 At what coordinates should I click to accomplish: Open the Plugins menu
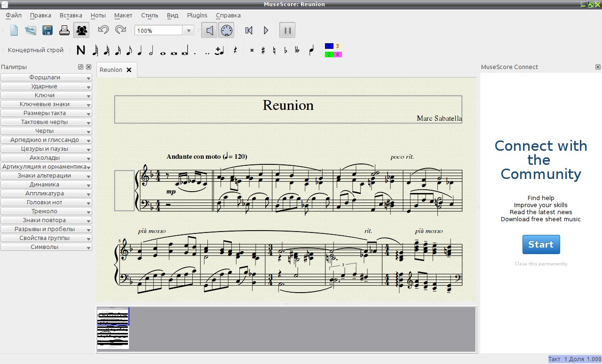pos(197,15)
